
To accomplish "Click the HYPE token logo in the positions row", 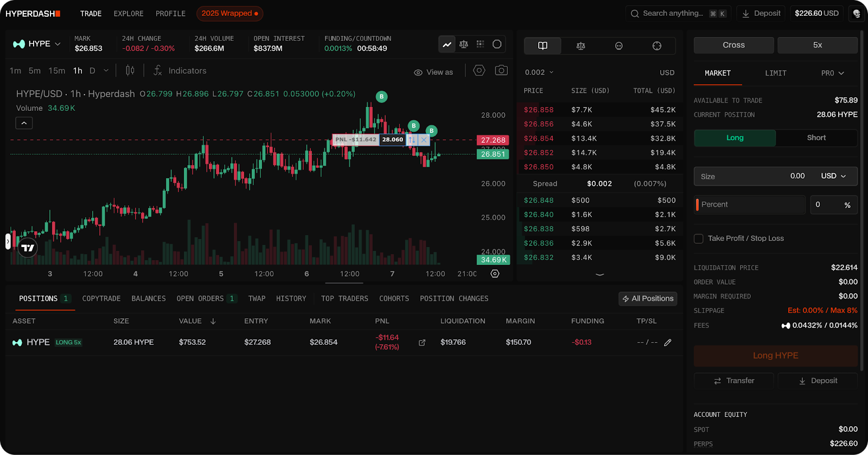I will [x=17, y=343].
